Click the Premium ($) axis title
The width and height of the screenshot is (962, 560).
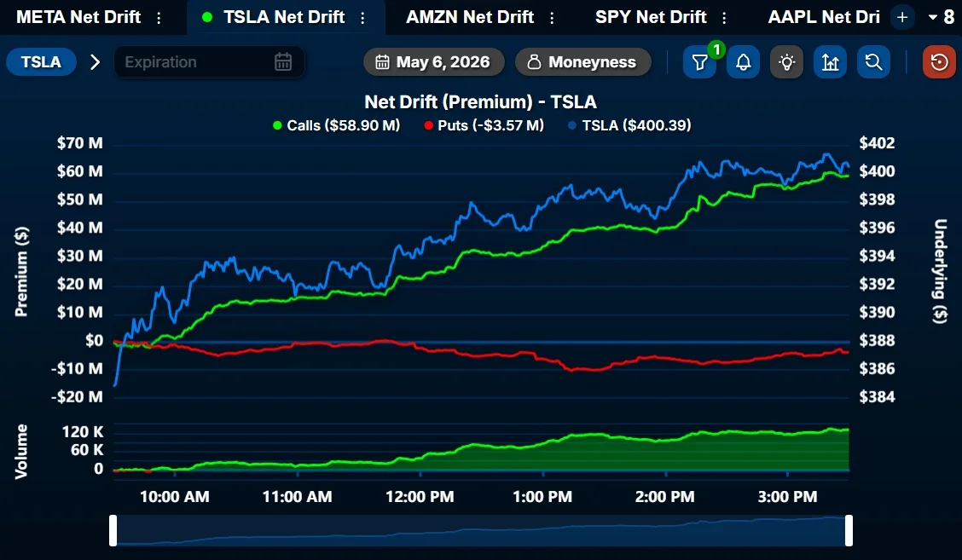click(x=21, y=272)
